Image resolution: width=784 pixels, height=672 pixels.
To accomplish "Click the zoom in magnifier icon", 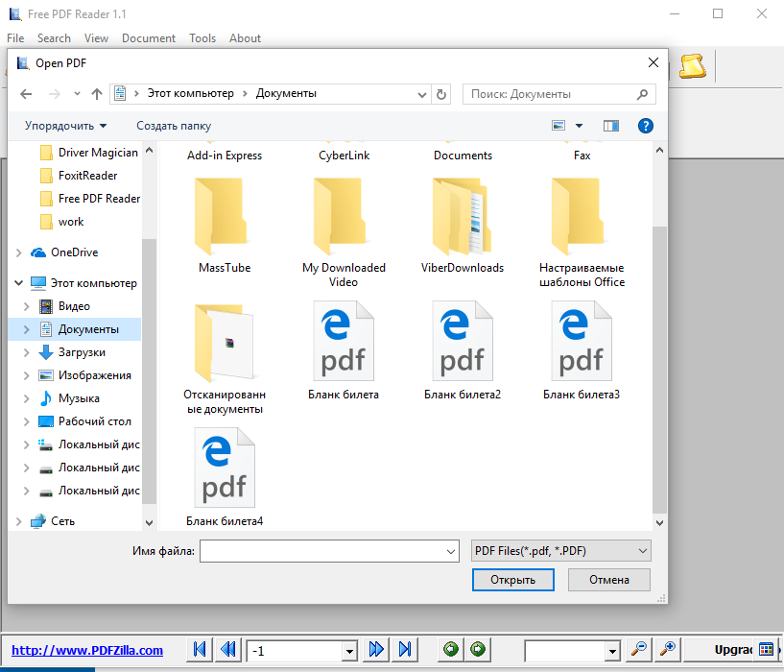I will point(669,650).
